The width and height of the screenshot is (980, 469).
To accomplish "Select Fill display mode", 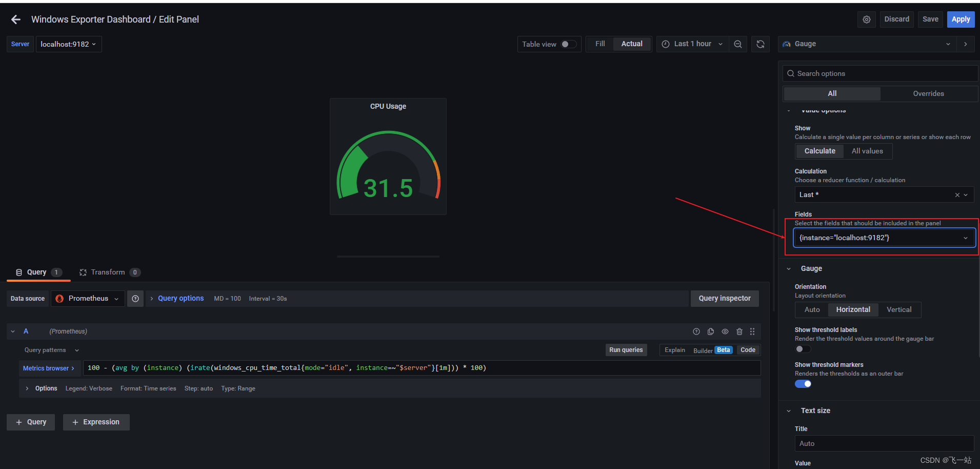I will tap(600, 44).
